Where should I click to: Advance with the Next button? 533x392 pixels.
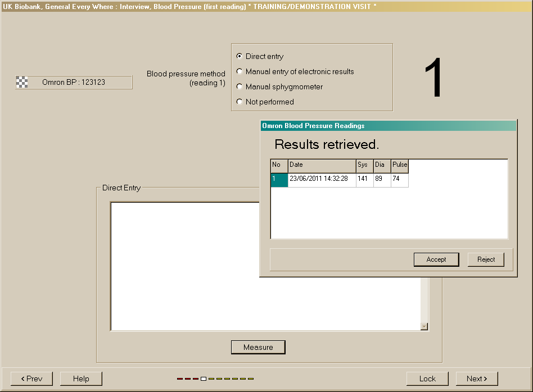[476, 379]
